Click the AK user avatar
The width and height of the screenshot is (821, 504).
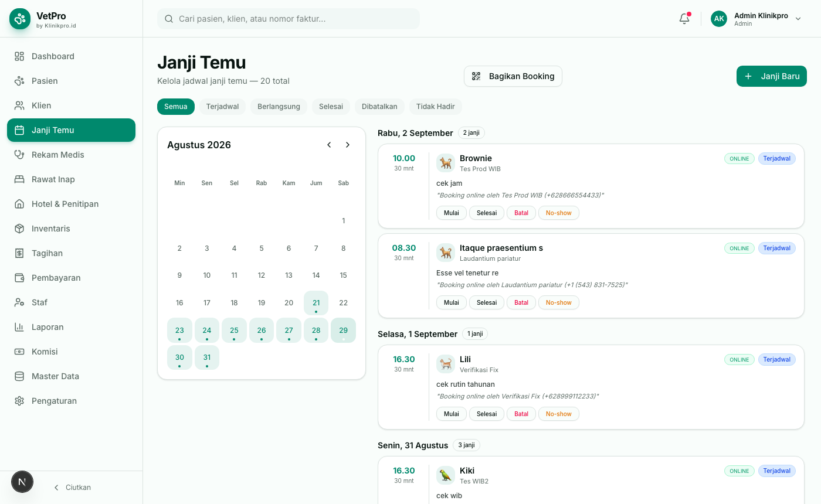(x=719, y=19)
